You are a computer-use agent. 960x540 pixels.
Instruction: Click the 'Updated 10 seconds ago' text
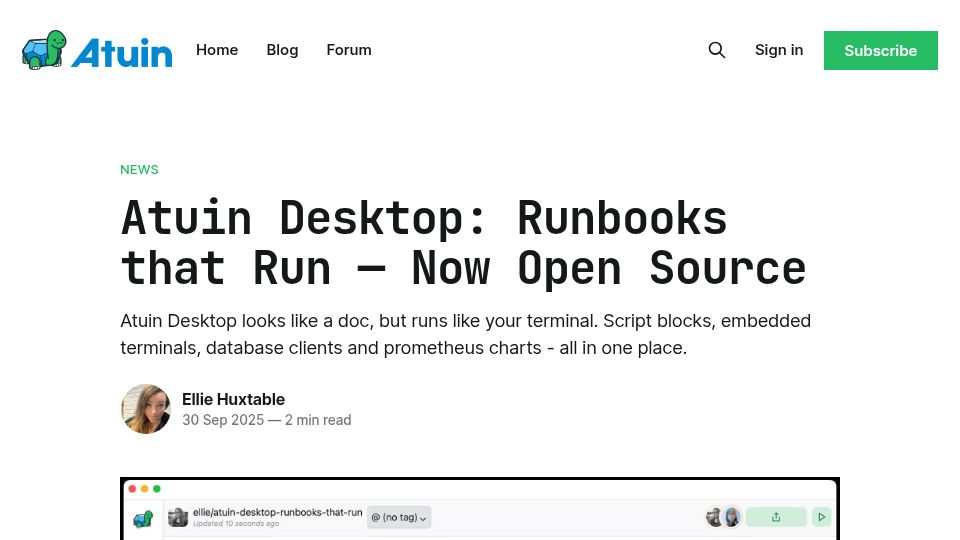[236, 524]
